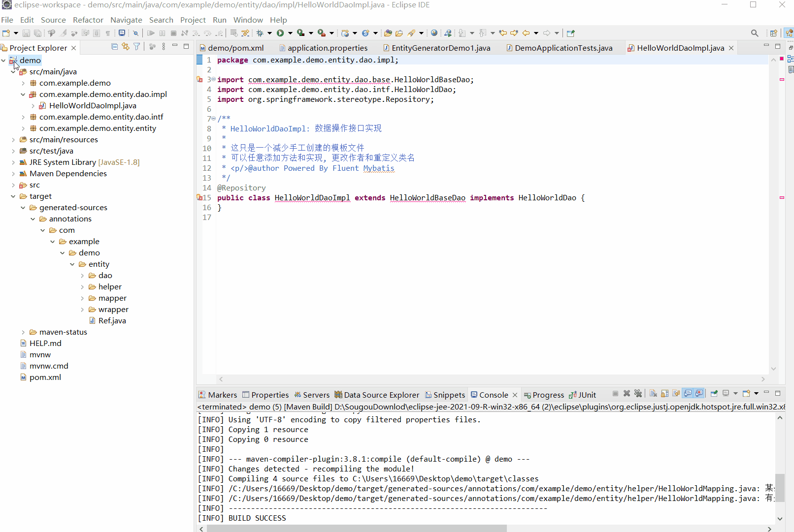Click the Open Type toolbar icon
The width and height of the screenshot is (794, 532).
tap(388, 33)
